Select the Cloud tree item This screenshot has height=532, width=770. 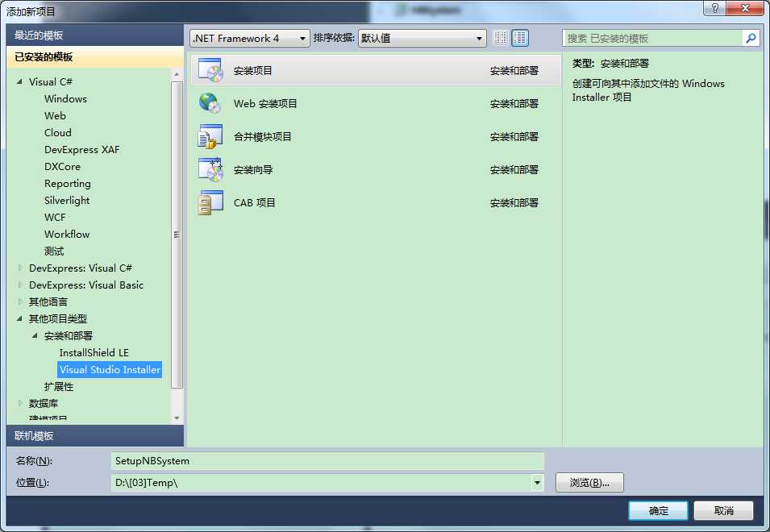[58, 132]
